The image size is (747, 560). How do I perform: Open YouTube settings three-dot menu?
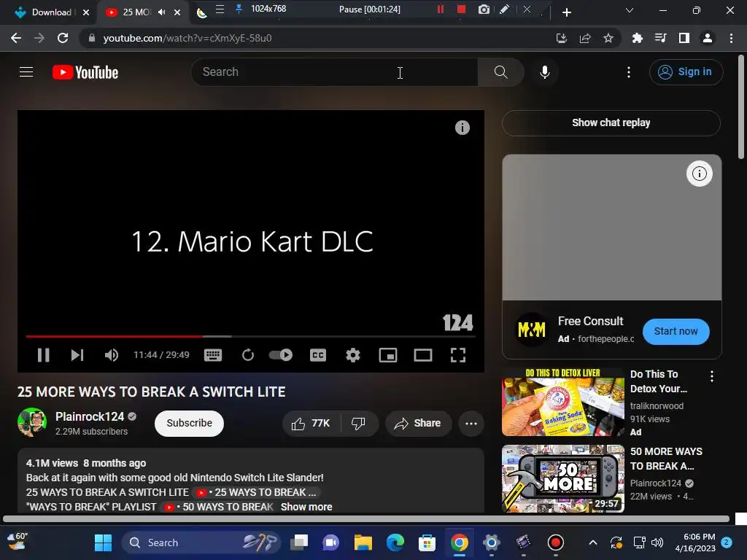629,72
